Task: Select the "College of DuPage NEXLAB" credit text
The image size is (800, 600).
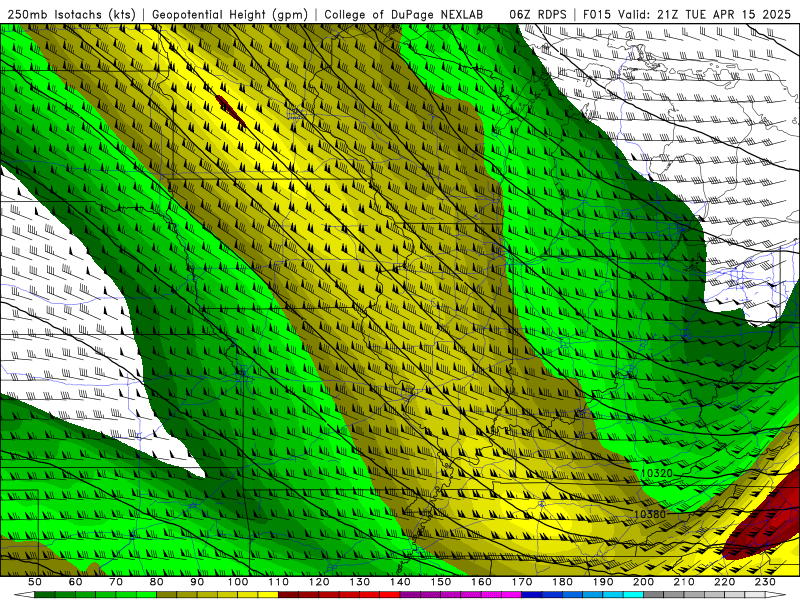Action: 404,14
